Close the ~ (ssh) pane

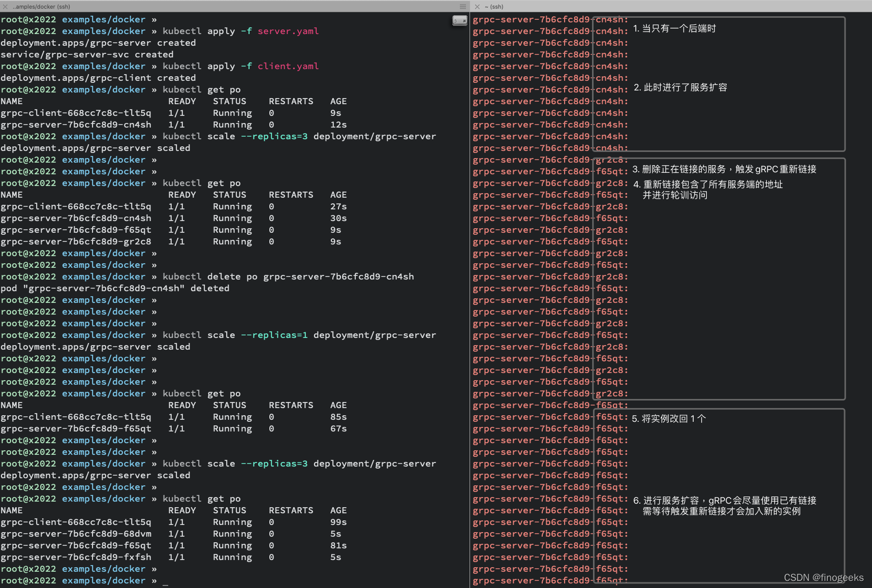pos(477,7)
